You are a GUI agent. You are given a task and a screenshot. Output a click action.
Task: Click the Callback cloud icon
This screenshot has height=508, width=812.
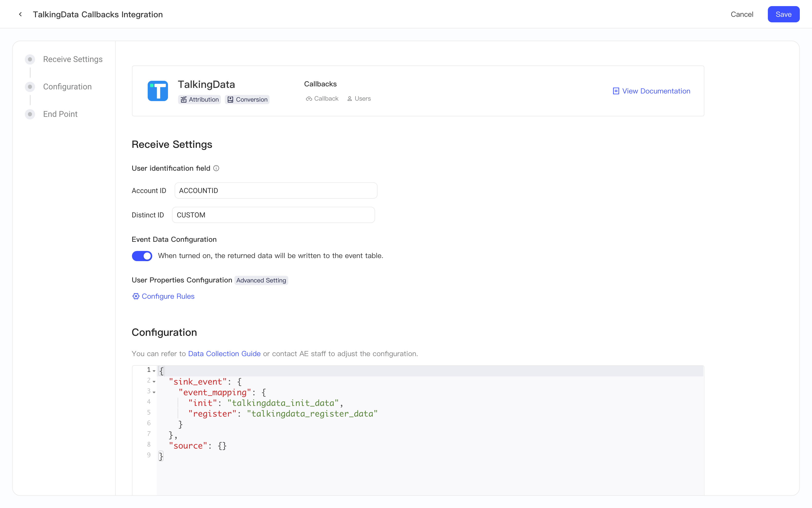pos(309,99)
